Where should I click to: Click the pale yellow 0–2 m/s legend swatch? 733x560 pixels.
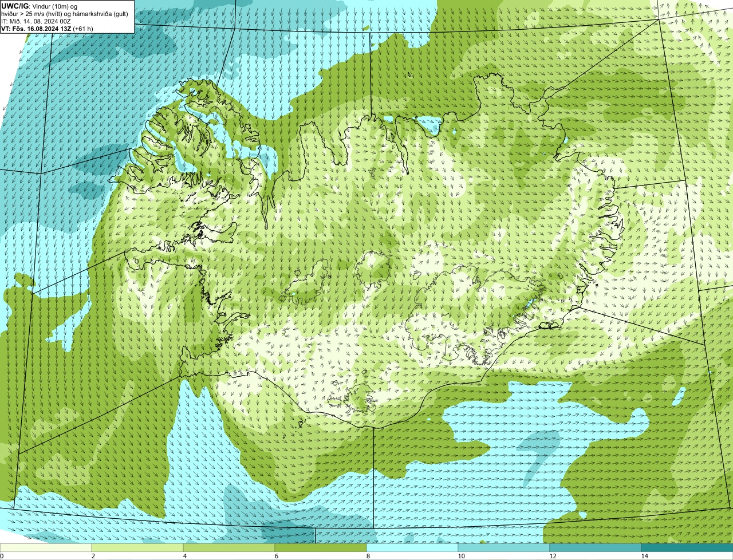coord(46,548)
